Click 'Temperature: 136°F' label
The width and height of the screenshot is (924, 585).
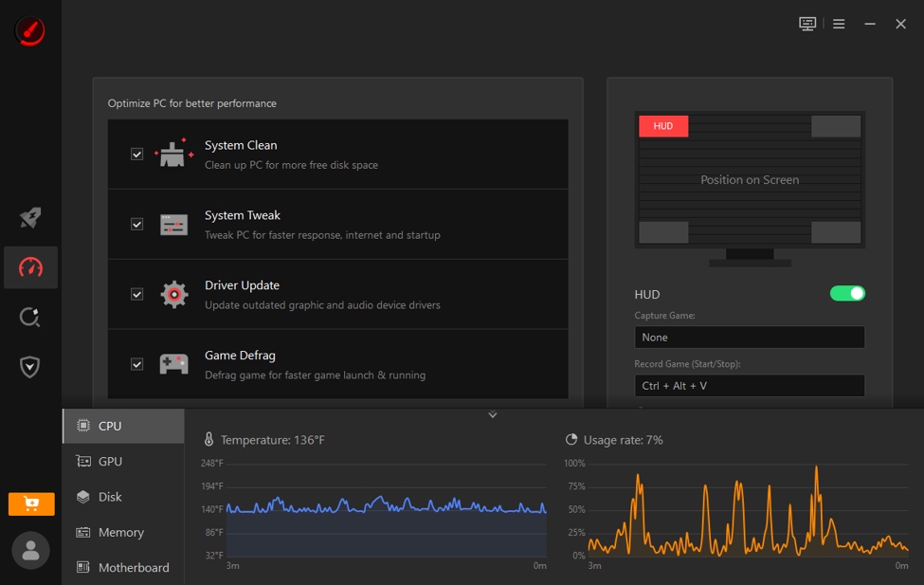pos(272,440)
